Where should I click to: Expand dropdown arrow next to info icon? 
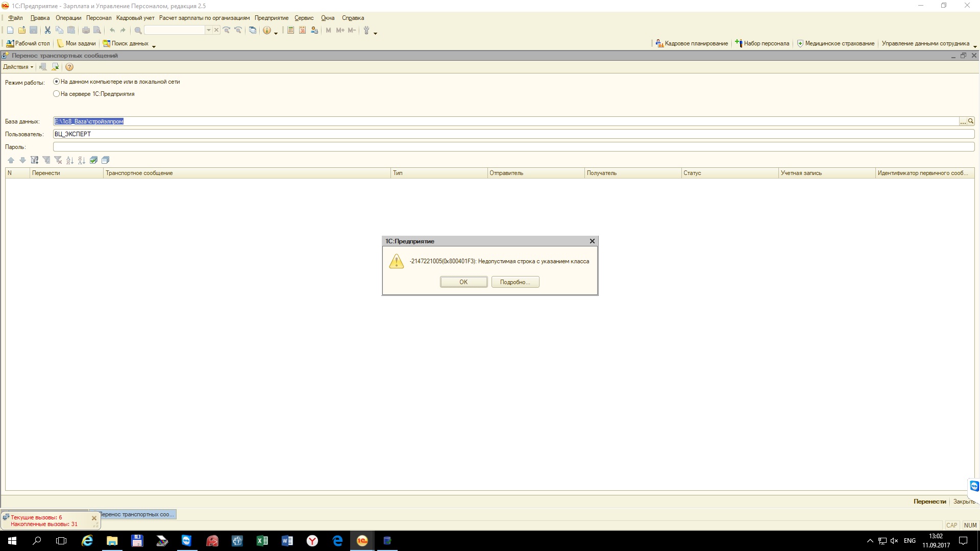pyautogui.click(x=276, y=33)
